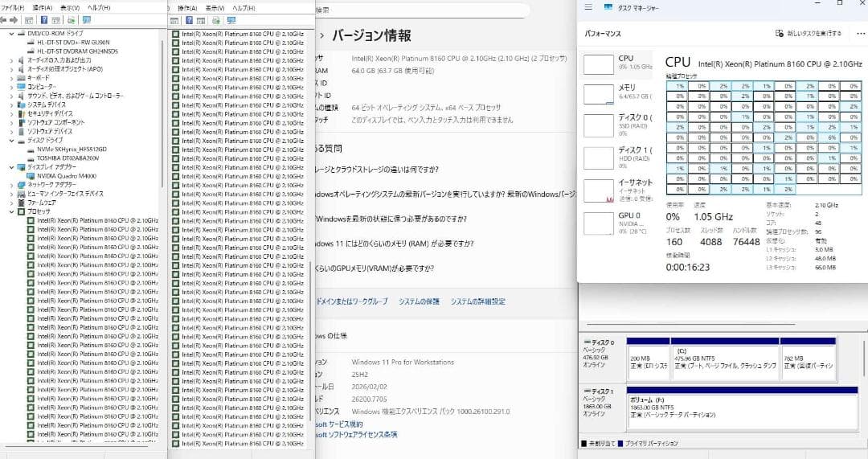Select the NVMe SKHynix_HFS512GD disk entry
Image resolution: width=868 pixels, height=459 pixels.
click(x=72, y=150)
